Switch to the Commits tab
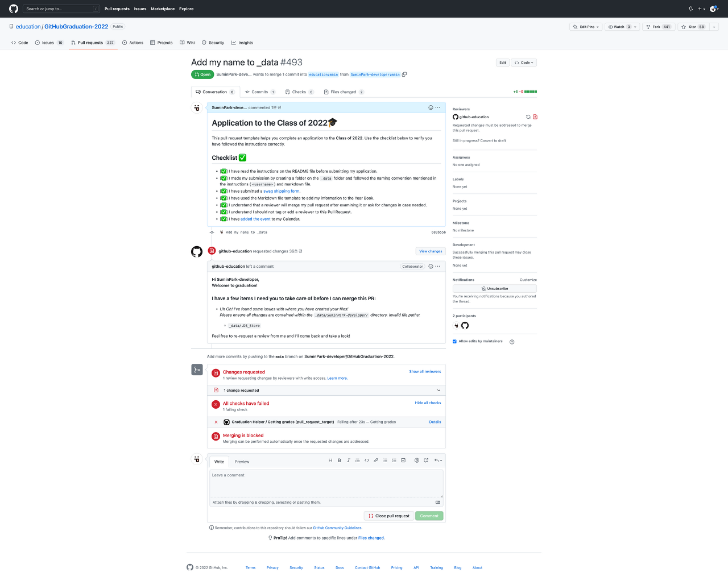This screenshot has width=728, height=585. pyautogui.click(x=260, y=92)
